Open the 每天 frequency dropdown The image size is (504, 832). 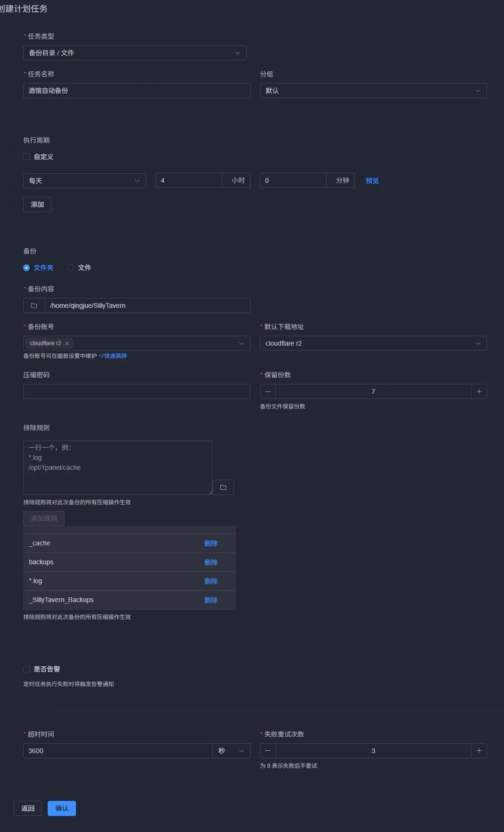click(x=84, y=181)
